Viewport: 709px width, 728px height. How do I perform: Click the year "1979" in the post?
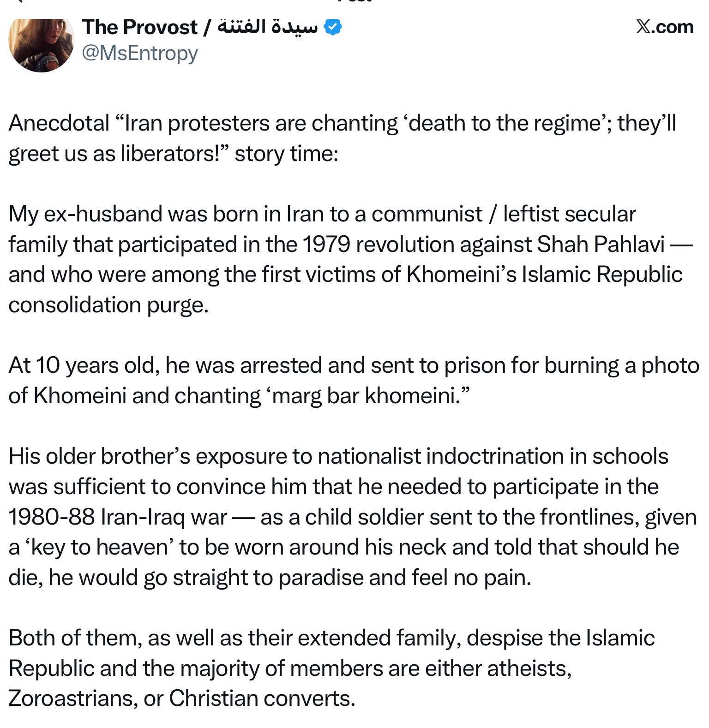(326, 245)
